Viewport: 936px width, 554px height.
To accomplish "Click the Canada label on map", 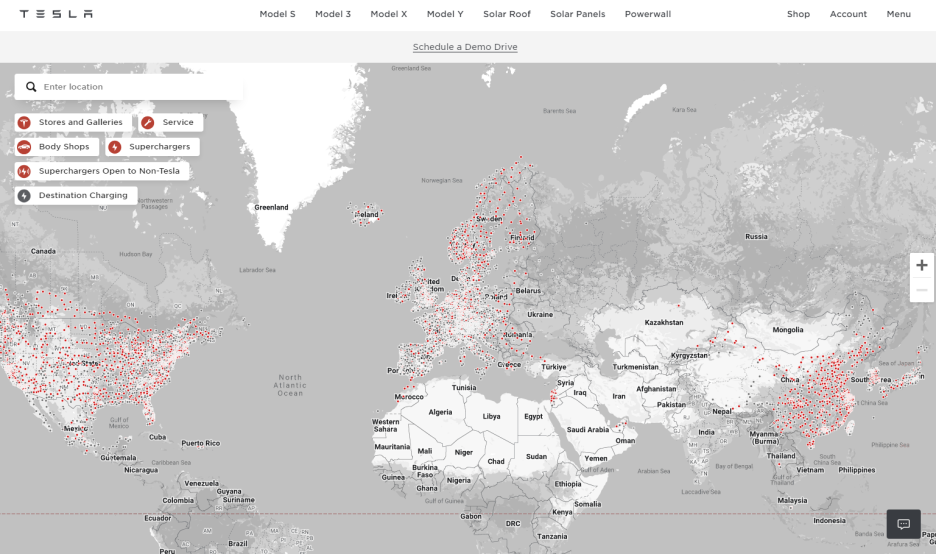I will pos(43,251).
